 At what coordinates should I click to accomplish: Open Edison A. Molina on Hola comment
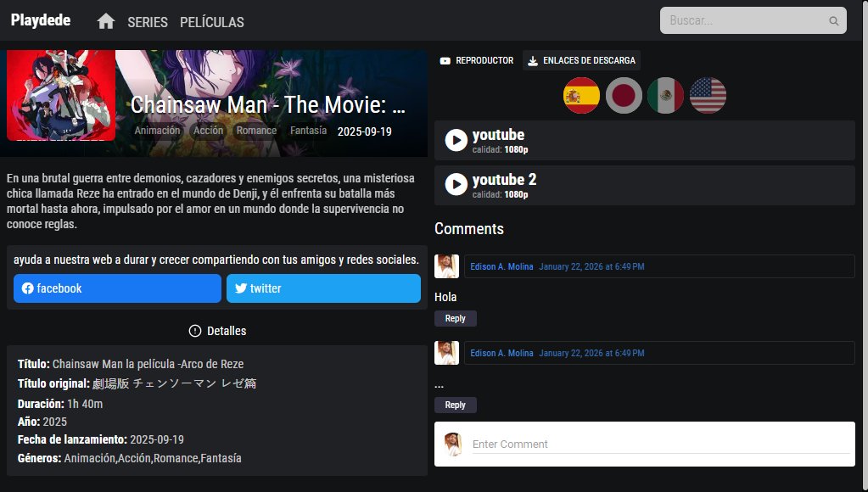point(501,266)
